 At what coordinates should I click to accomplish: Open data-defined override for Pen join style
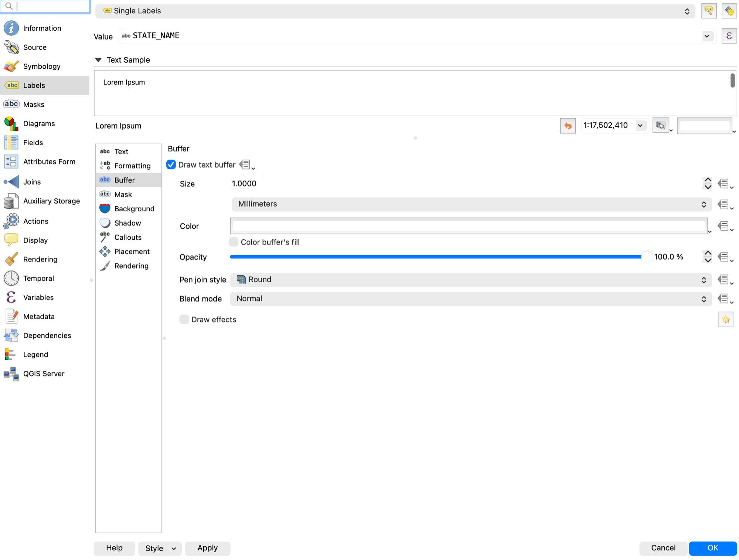click(x=725, y=280)
